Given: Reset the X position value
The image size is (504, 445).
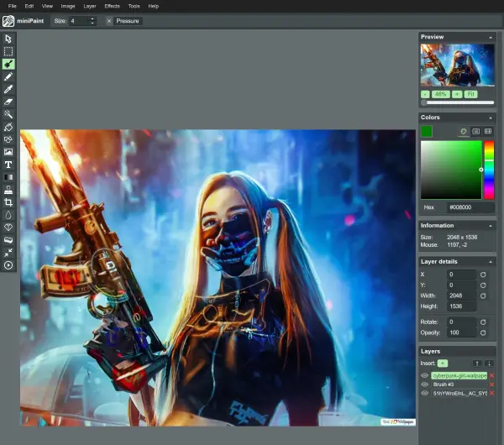Looking at the screenshot, I should (483, 275).
